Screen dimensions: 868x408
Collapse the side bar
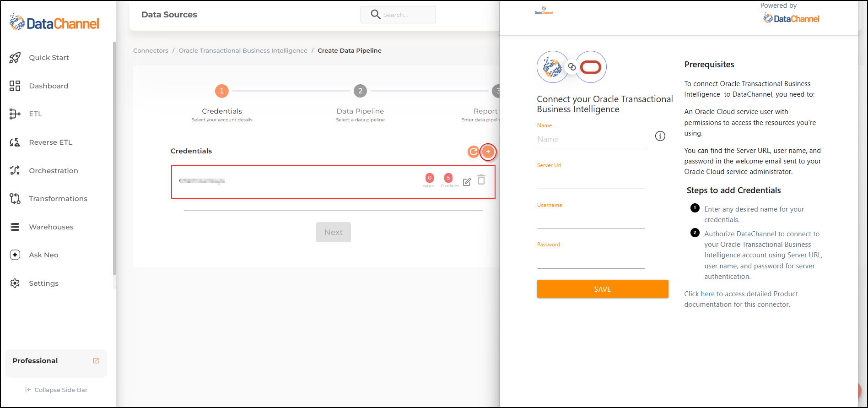[56, 390]
